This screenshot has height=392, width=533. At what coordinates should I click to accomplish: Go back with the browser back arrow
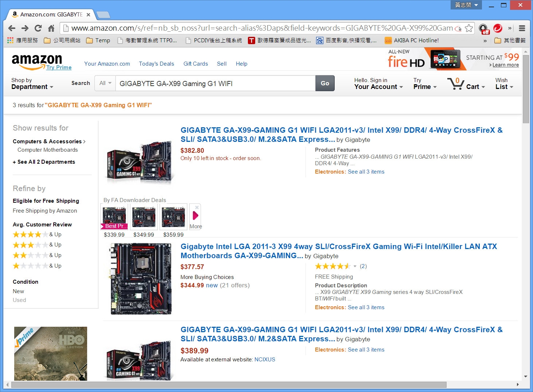coord(12,28)
